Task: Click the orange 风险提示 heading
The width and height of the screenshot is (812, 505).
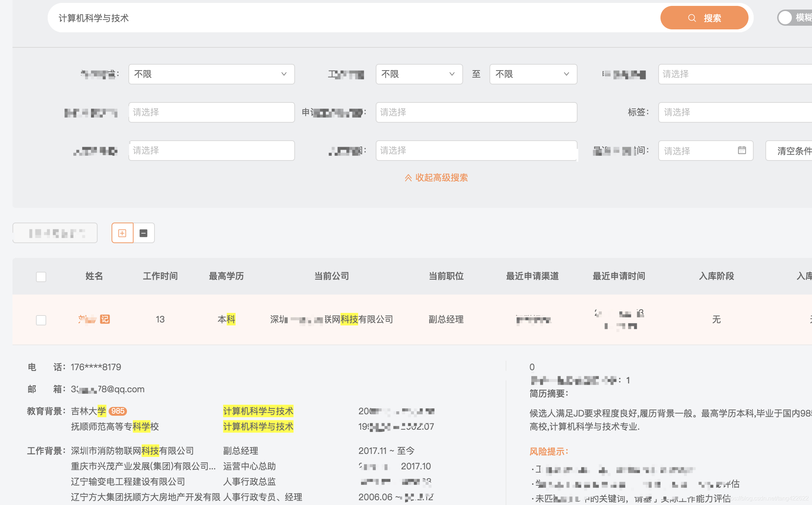Action: pos(549,451)
